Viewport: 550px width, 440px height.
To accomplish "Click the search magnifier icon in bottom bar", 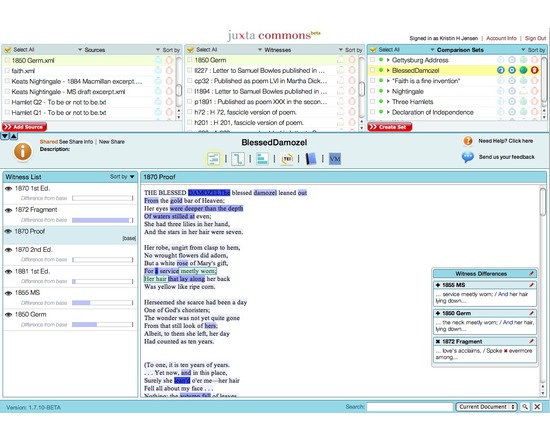I will point(525,407).
